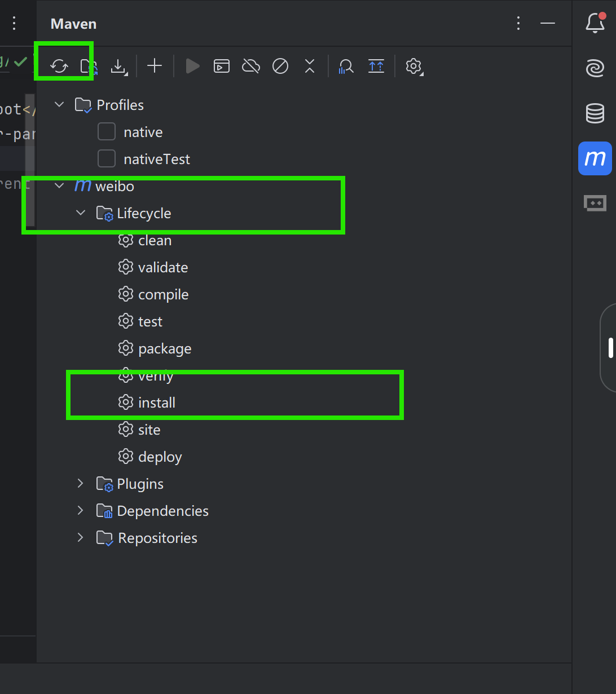Collapse the Profiles node
The image size is (616, 694).
(x=59, y=105)
